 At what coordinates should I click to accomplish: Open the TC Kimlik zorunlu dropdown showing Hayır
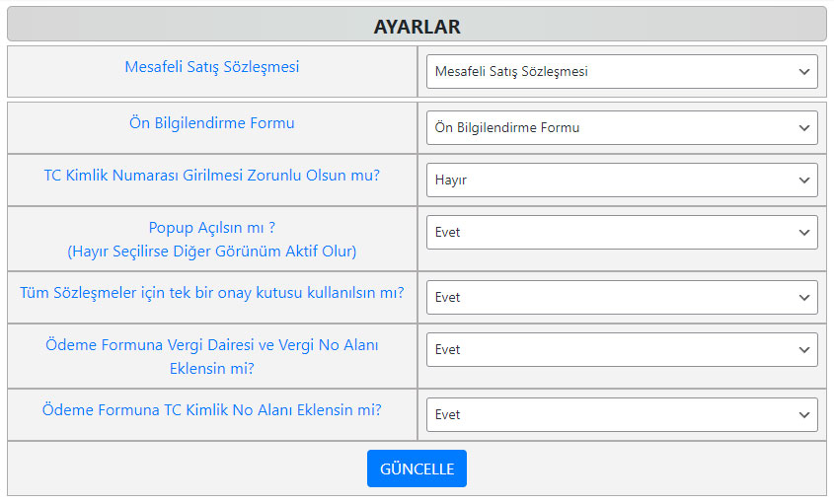click(x=622, y=180)
